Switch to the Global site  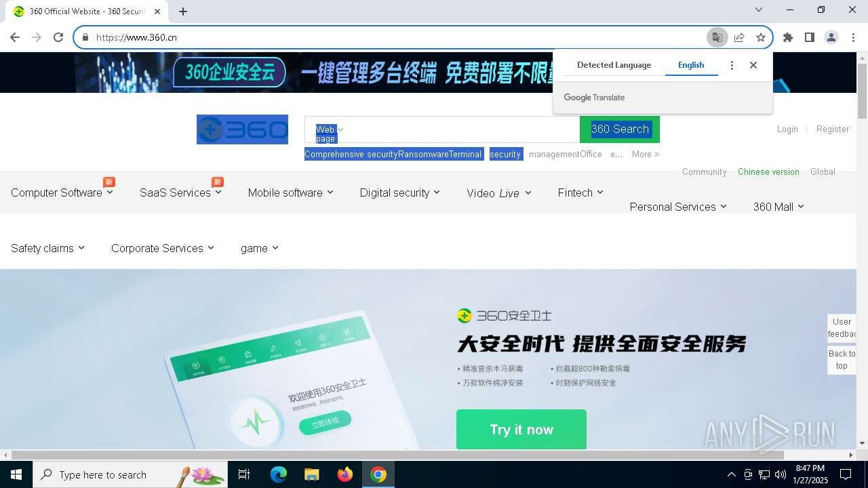point(823,171)
